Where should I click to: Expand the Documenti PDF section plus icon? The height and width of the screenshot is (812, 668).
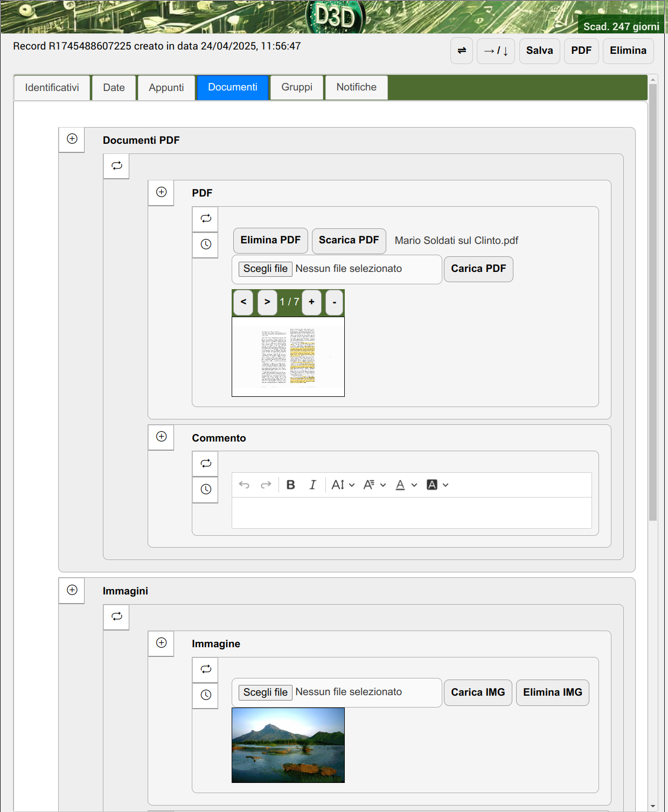point(72,139)
